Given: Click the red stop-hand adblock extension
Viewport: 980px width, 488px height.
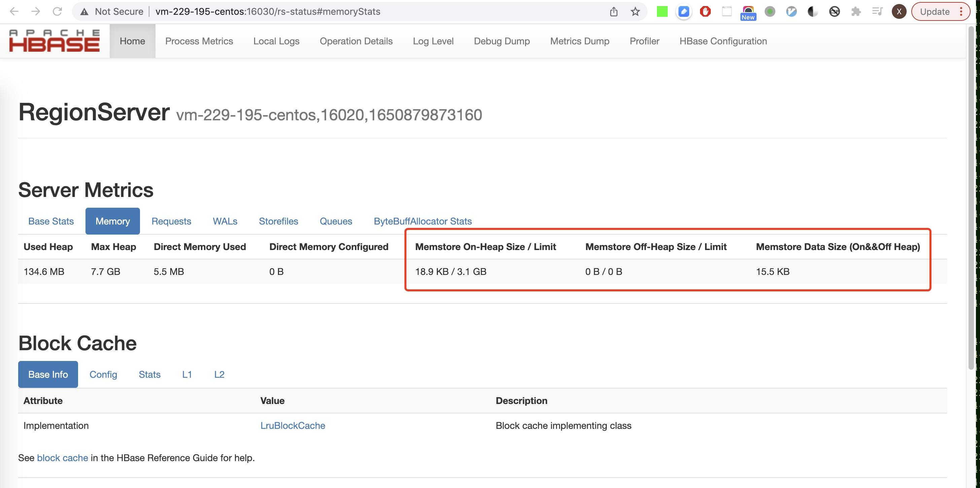Looking at the screenshot, I should 705,11.
